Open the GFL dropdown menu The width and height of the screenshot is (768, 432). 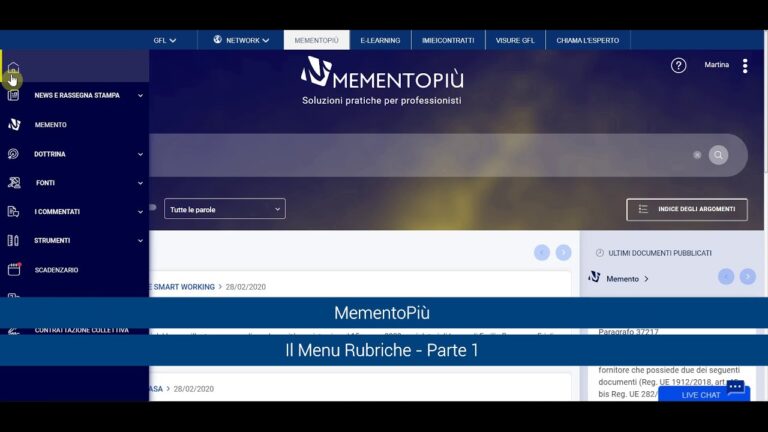click(165, 40)
